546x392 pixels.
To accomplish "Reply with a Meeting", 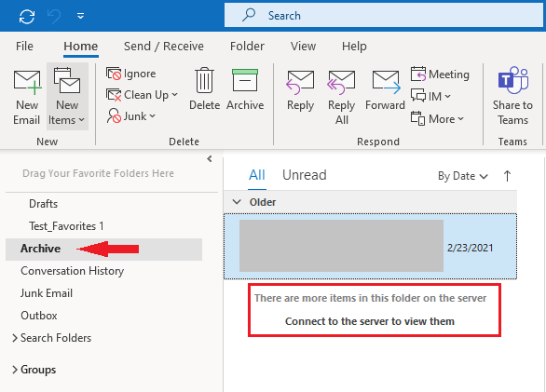I will point(440,74).
